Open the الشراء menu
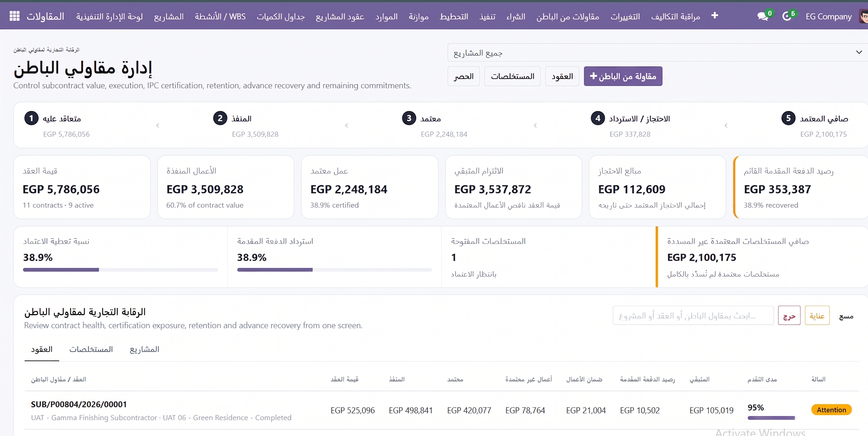This screenshot has height=436, width=868. tap(516, 16)
